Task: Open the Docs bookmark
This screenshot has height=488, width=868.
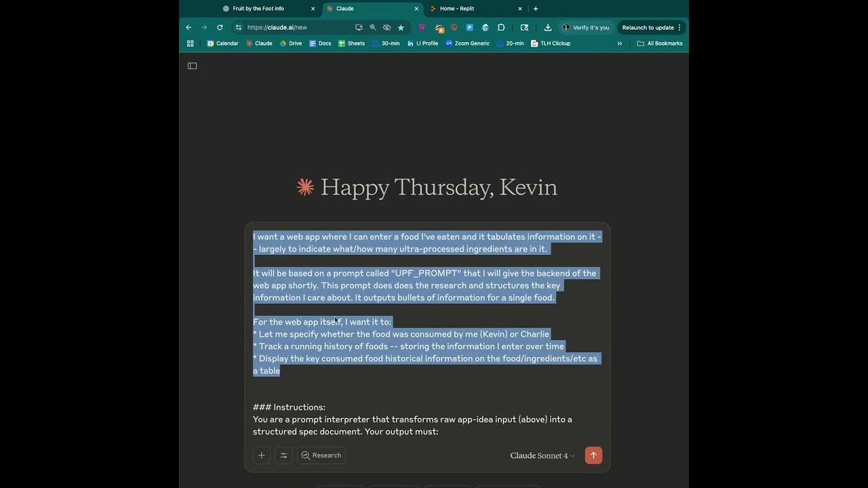Action: 320,43
